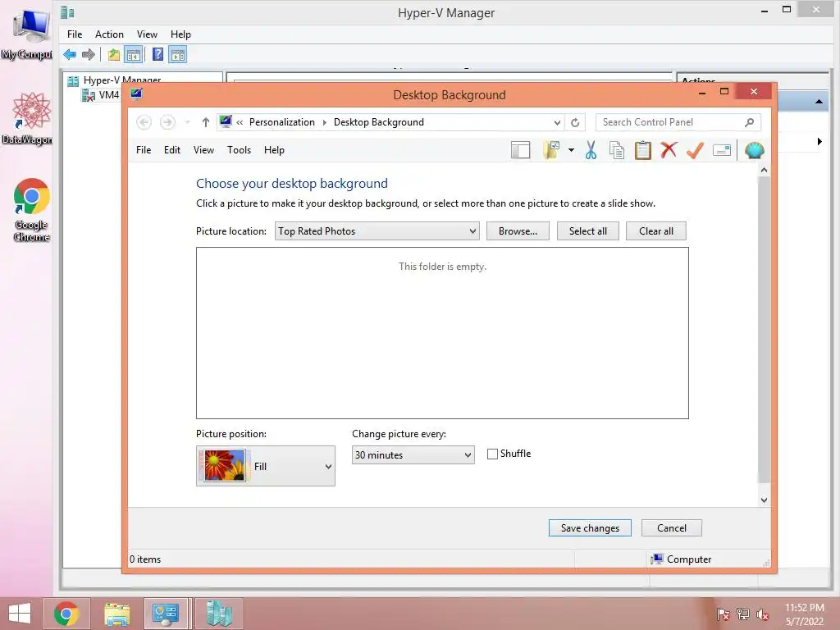Screen dimensions: 840x630
Task: Open the Tools menu
Action: pos(239,150)
